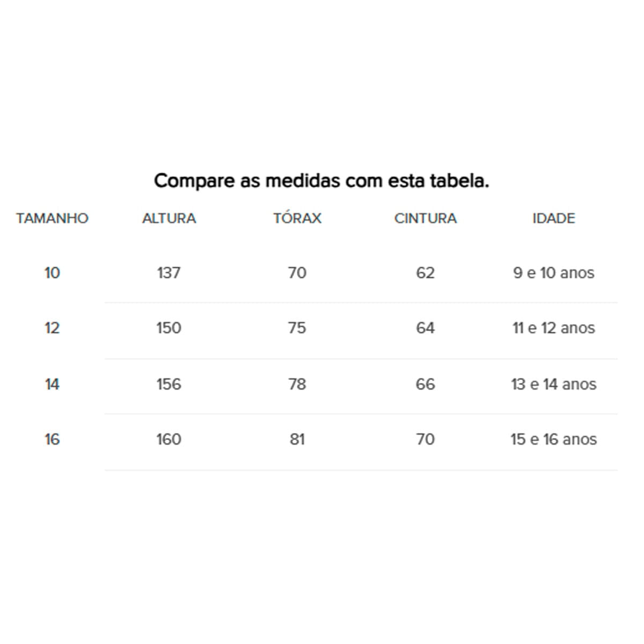Select the waist value 62
Image resolution: width=644 pixels, height=644 pixels.
click(x=425, y=273)
